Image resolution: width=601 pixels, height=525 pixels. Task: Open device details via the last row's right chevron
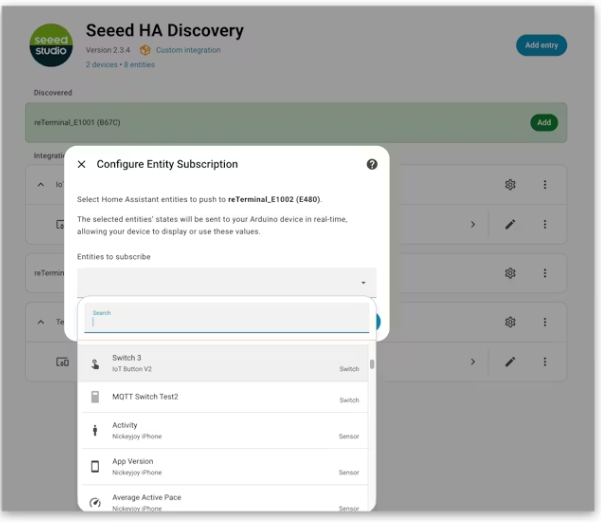[x=473, y=361]
